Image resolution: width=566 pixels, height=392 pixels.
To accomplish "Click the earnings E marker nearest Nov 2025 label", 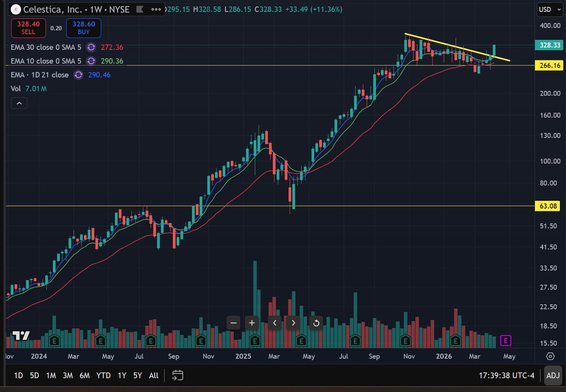I will pos(405,340).
